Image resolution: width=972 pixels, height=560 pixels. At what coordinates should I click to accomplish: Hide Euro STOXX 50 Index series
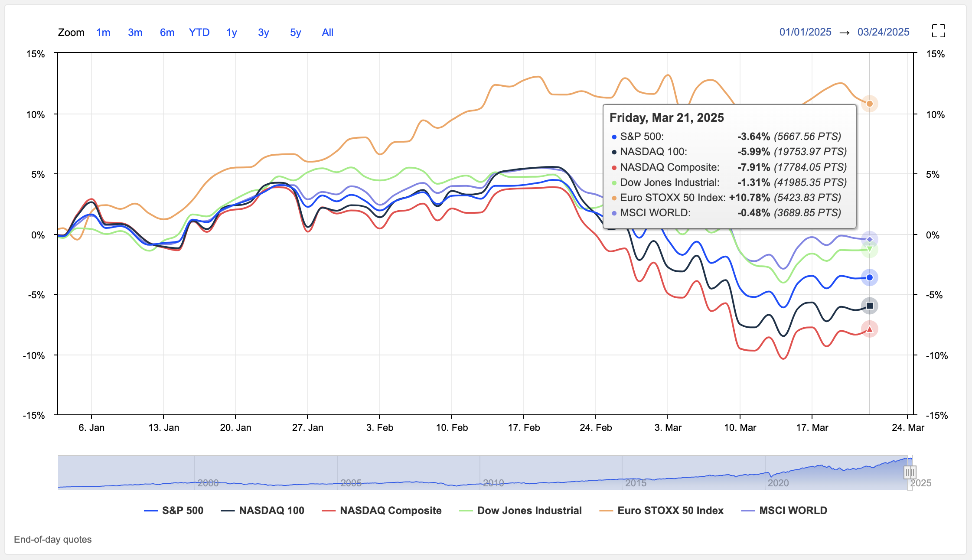(x=661, y=511)
